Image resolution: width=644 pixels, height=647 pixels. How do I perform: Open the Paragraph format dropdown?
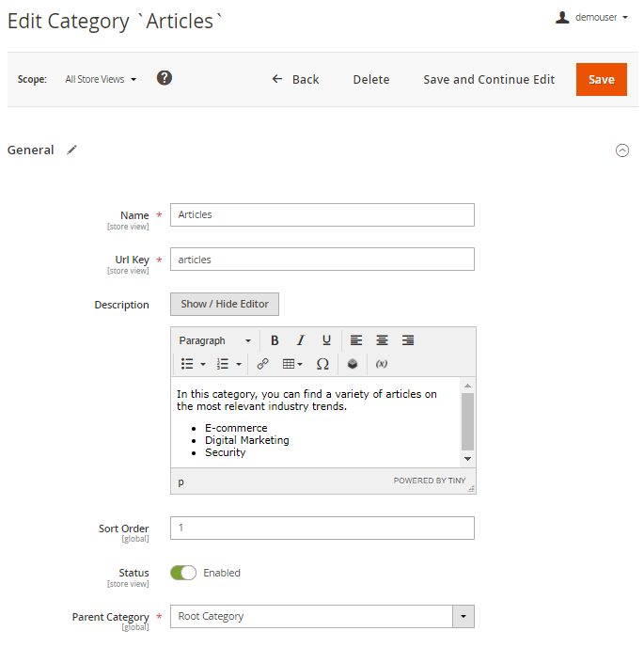coord(215,340)
